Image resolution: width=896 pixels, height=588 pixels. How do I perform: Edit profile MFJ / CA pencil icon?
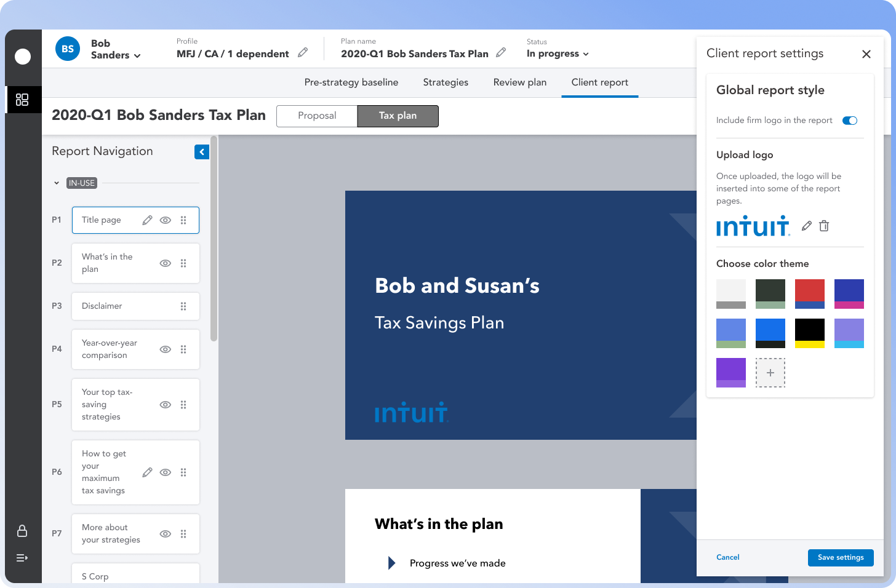(x=303, y=53)
